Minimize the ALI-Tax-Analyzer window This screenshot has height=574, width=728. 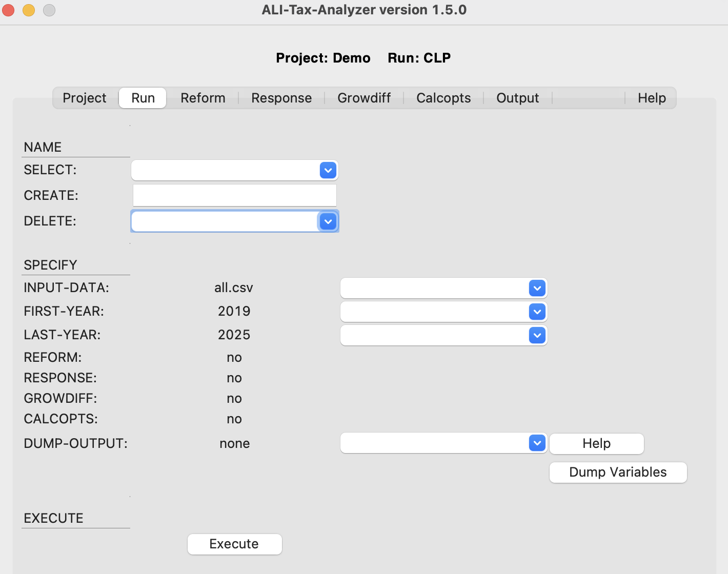[x=28, y=9]
